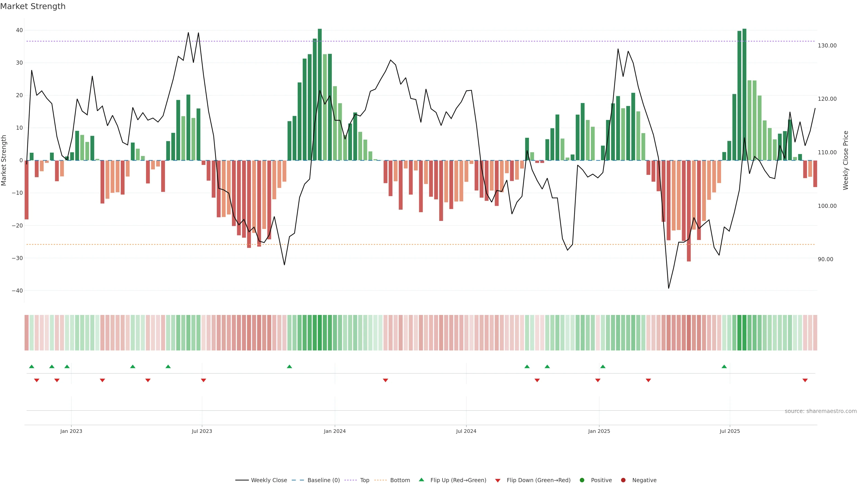868x488 pixels.
Task: Click the dark red Negative legend dot
Action: click(623, 480)
